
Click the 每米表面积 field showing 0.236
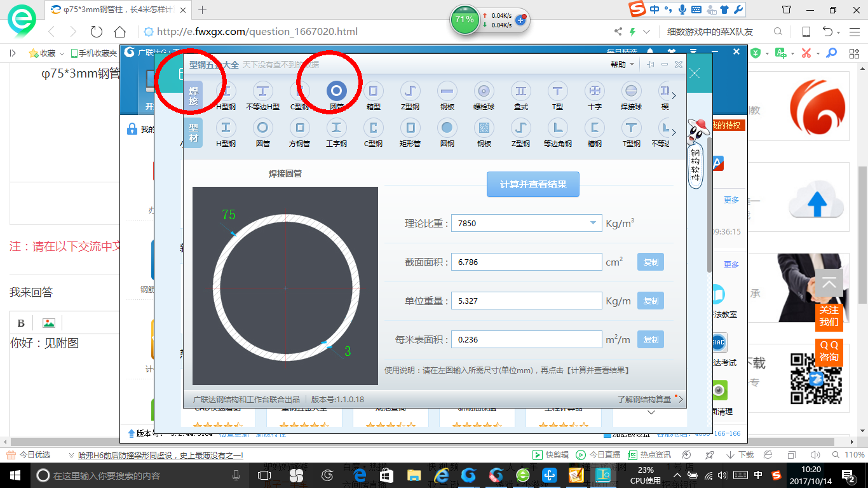click(526, 339)
